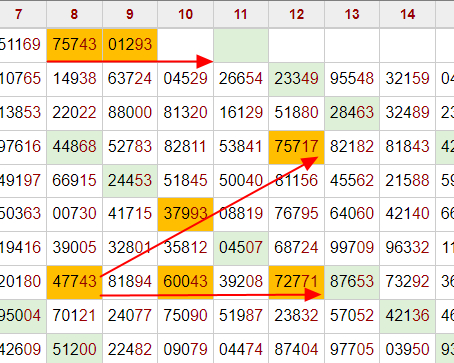
Task: Click the orange cell 01293
Action: pyautogui.click(x=130, y=45)
